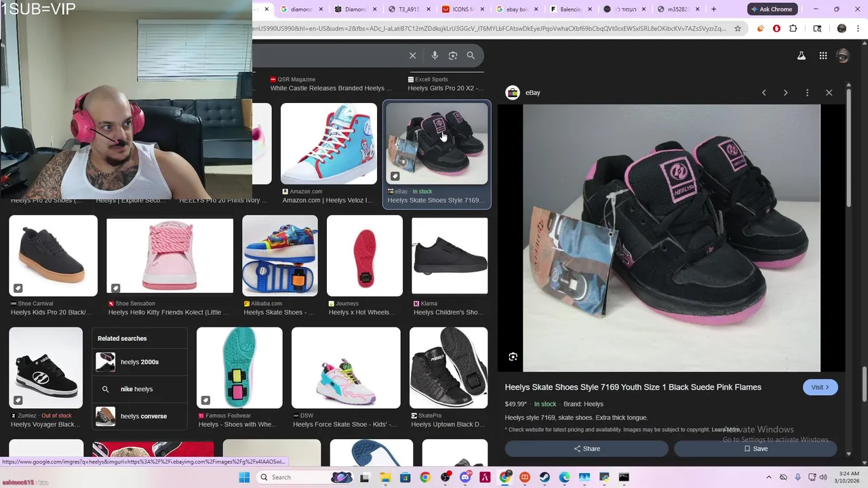Screen dimensions: 868x488
Task: Open the Google account avatar
Action: pyautogui.click(x=843, y=56)
